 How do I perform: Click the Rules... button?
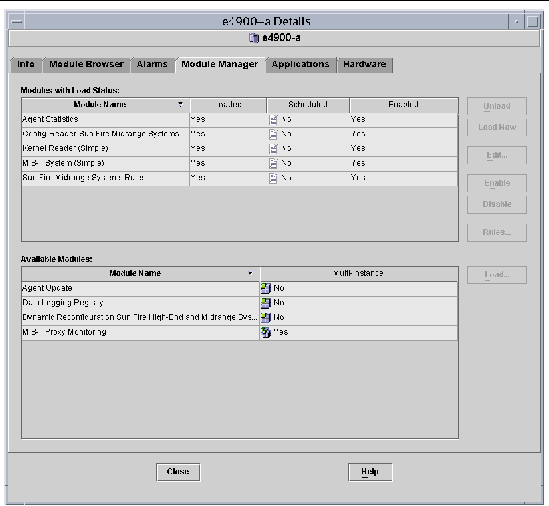pos(496,232)
